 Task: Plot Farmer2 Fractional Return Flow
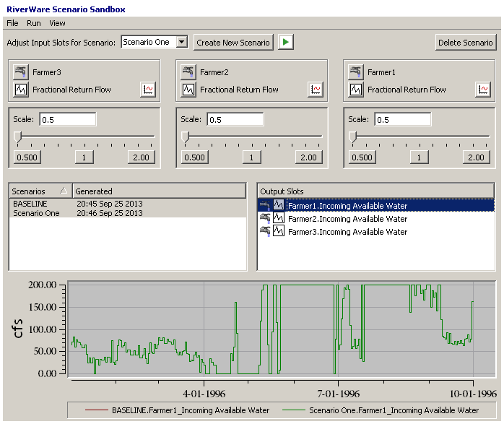tap(316, 89)
